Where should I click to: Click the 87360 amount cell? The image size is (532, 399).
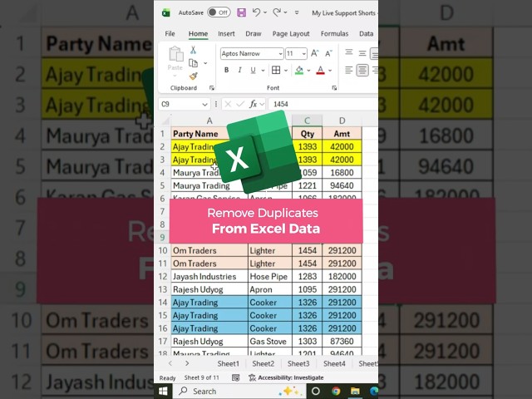(342, 342)
